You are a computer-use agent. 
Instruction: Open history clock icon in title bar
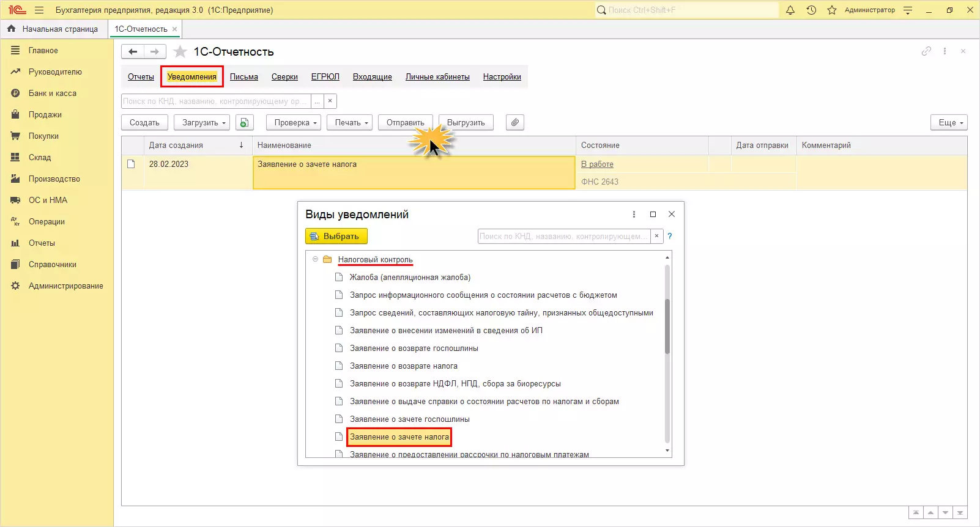click(811, 10)
